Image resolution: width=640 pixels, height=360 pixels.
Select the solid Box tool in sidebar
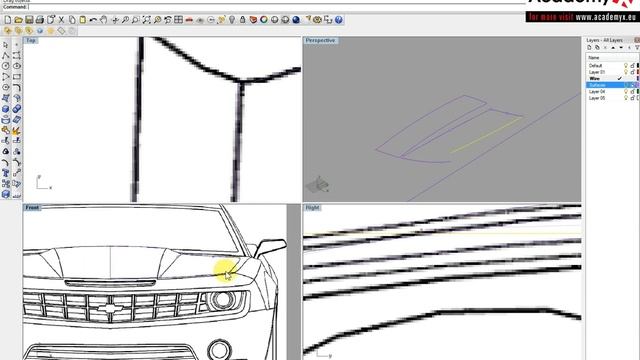point(5,109)
